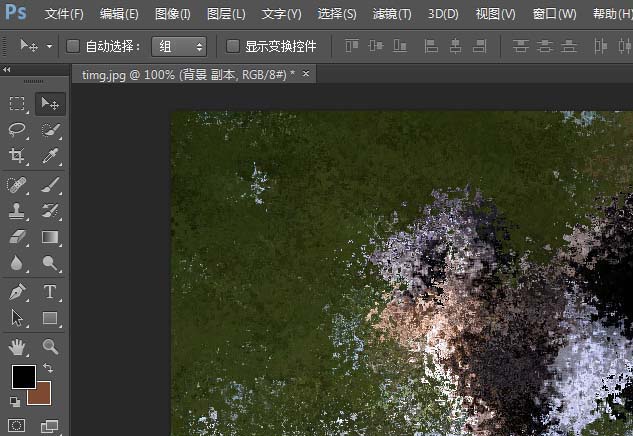633x436 pixels.
Task: Select the Dodge tool
Action: 50,263
